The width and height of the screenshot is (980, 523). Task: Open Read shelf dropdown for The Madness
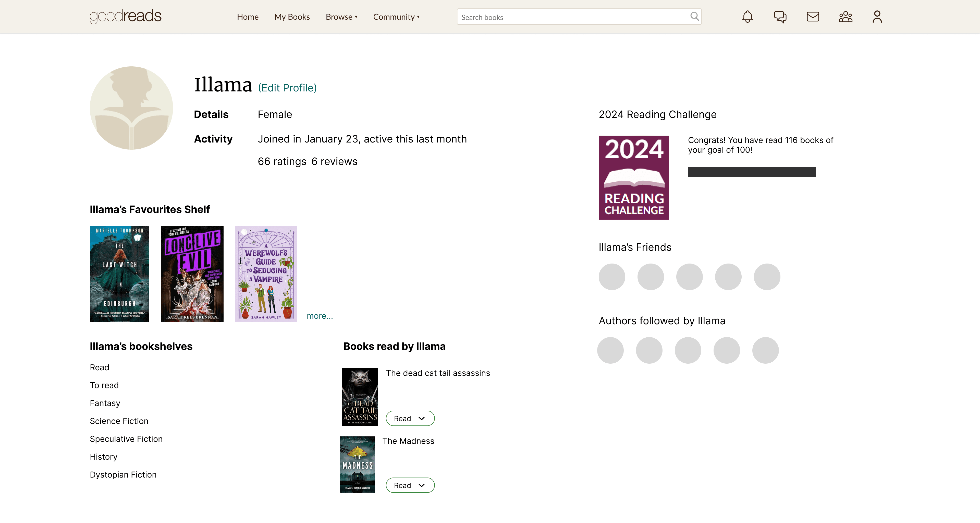point(410,485)
